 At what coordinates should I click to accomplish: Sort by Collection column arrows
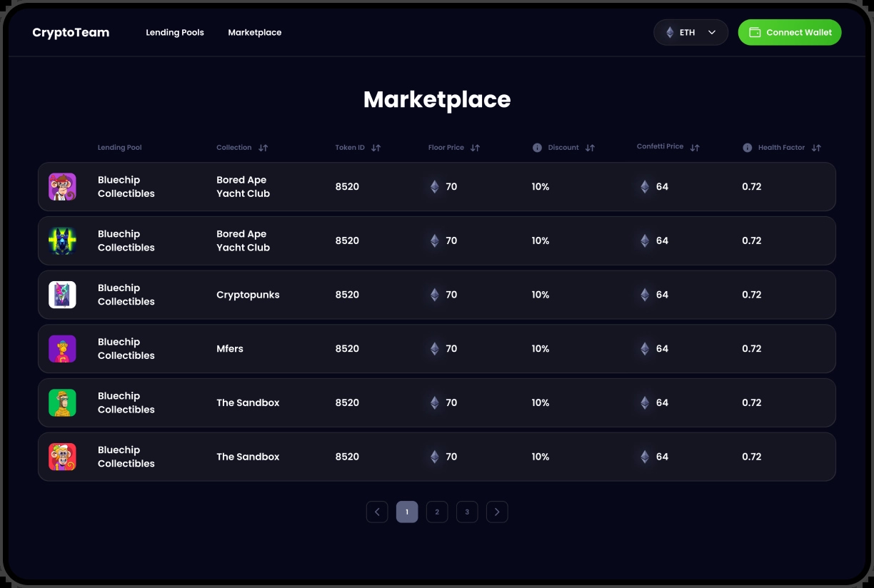pos(263,148)
